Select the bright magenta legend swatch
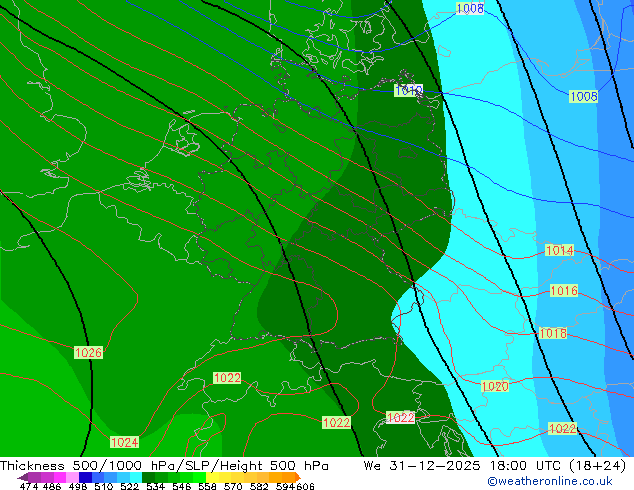634x490 pixels. tap(60, 477)
